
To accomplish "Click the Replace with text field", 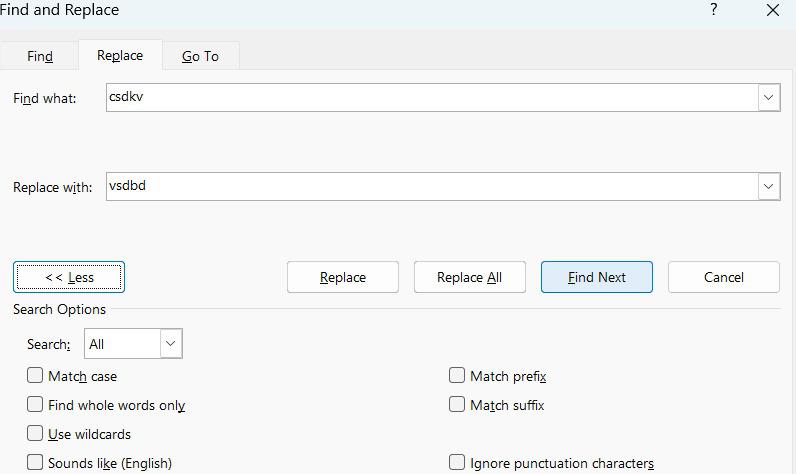I will 430,186.
